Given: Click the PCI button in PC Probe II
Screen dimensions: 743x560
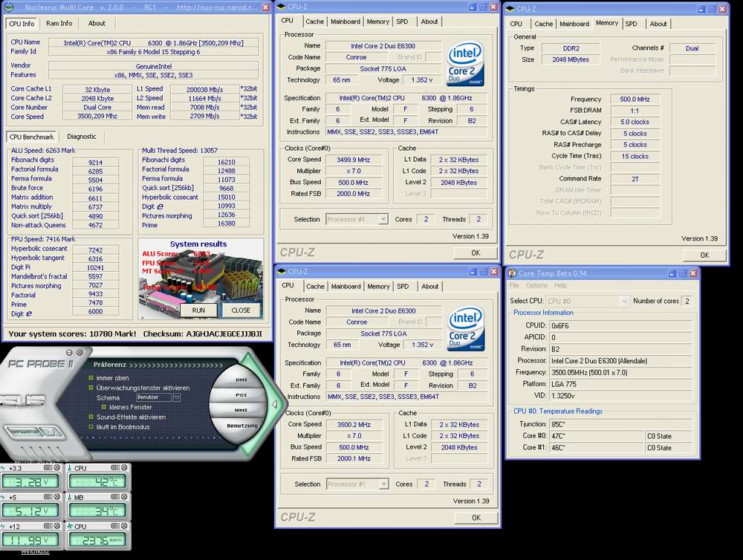Looking at the screenshot, I should click(x=241, y=394).
